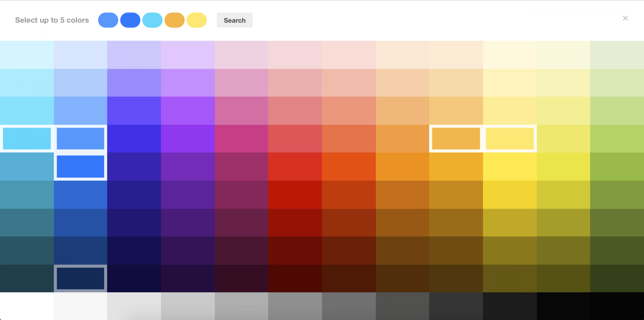Close the color picker with the X
Screen dimensions: 644x320
(625, 18)
